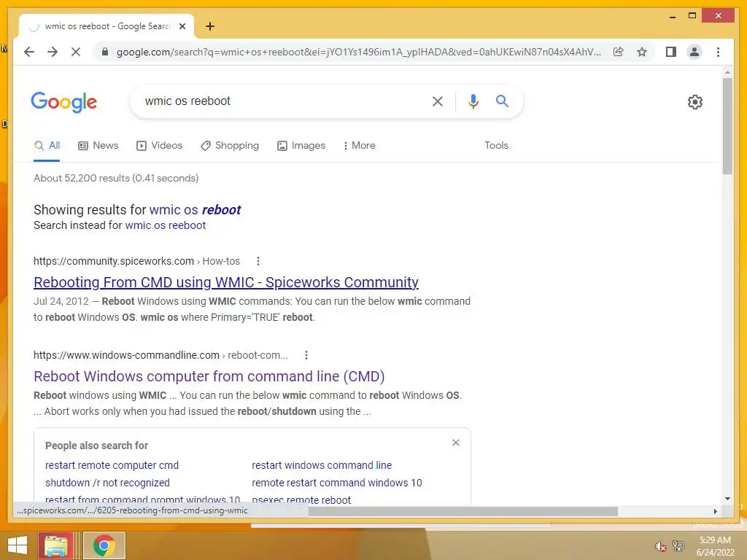Select the All results tab

tap(47, 146)
